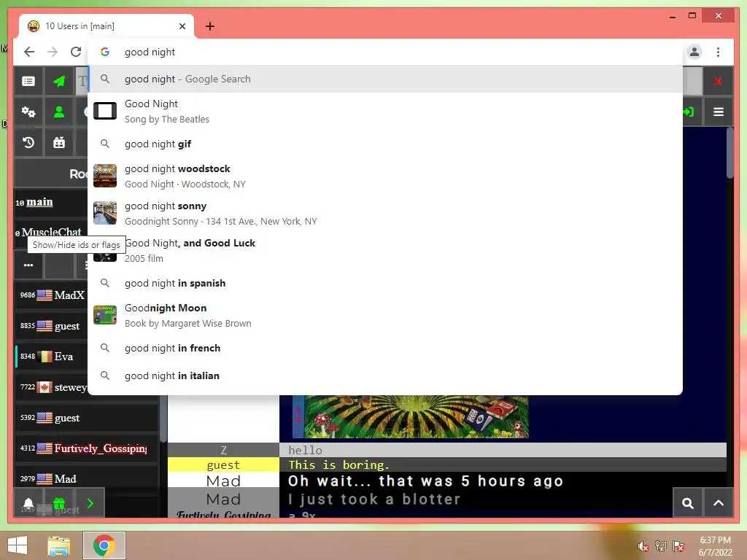
Task: Click 'I just took a blotter' message
Action: point(374,499)
